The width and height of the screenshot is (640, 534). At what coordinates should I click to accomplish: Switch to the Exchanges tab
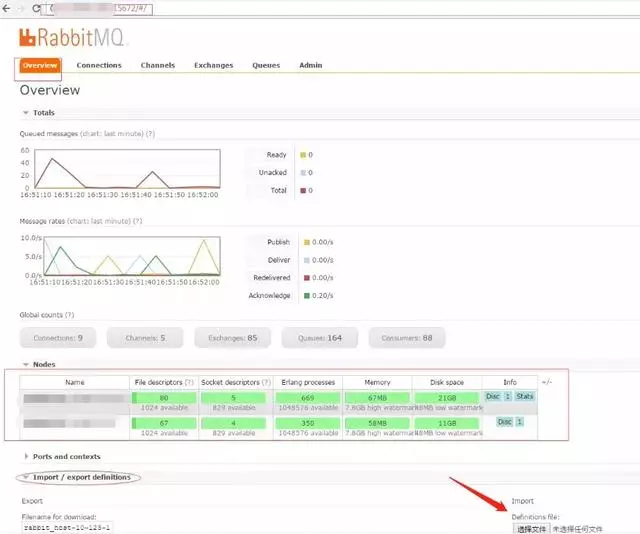213,65
